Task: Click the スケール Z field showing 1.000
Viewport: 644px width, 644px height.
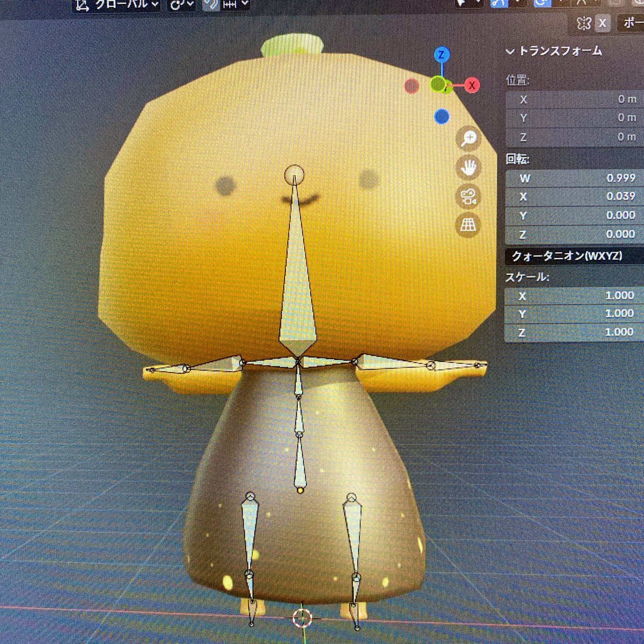Action: click(575, 333)
